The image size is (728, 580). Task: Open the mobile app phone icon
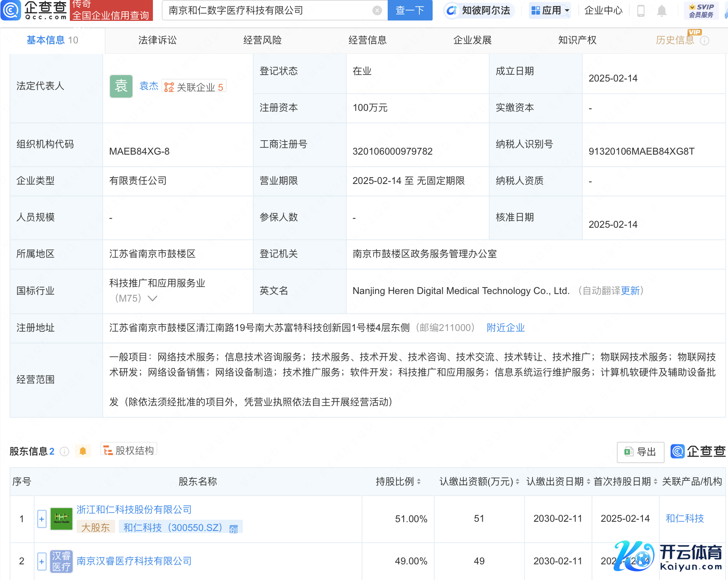(x=641, y=11)
